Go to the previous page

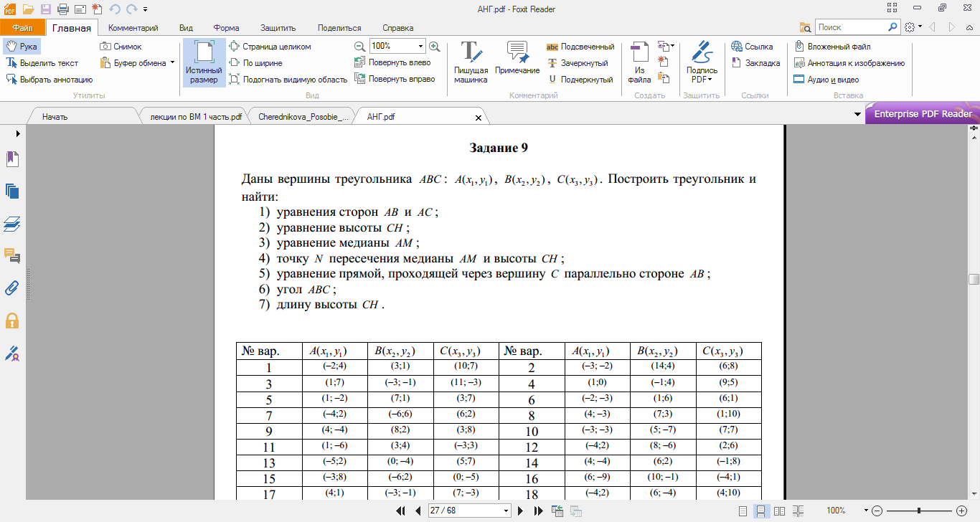[418, 511]
